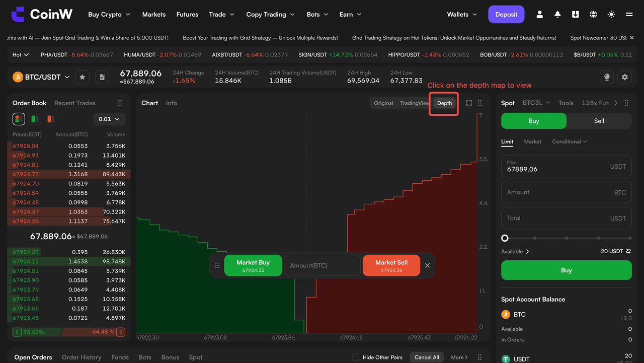Image resolution: width=644 pixels, height=363 pixels.
Task: Open the BTC/USDT pair selector dropdown
Action: (x=47, y=77)
